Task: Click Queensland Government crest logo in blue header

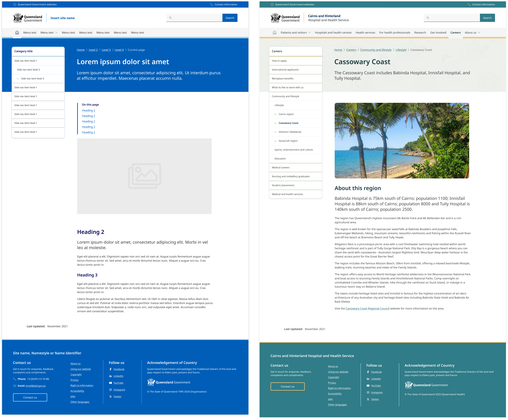Action: [28, 18]
